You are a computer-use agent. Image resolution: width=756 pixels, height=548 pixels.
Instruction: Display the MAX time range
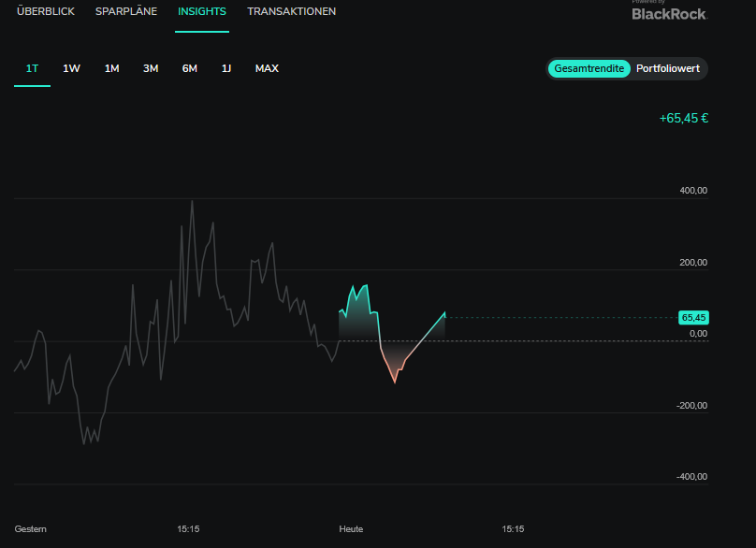click(x=267, y=68)
